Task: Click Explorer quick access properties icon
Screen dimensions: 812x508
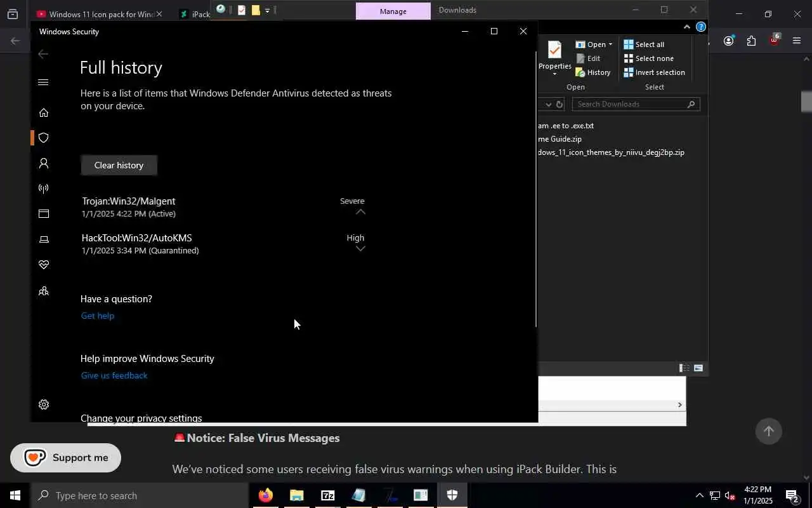Action: 242,10
